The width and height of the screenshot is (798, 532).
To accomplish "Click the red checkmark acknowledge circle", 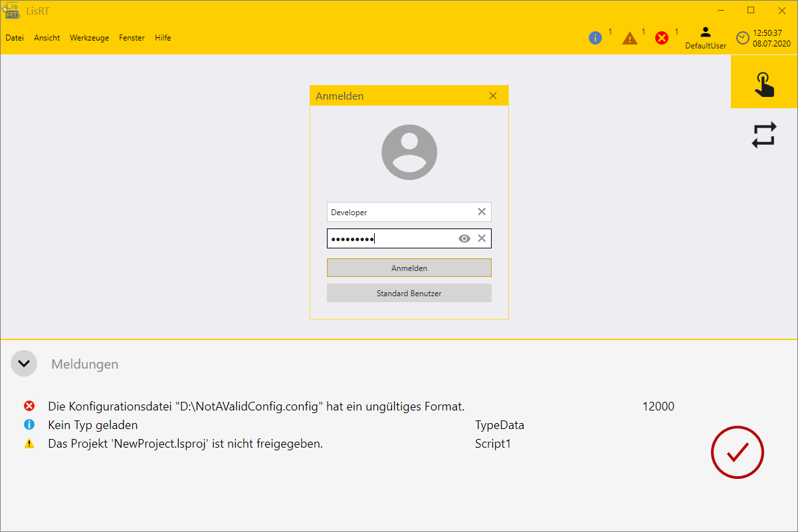I will (x=737, y=452).
